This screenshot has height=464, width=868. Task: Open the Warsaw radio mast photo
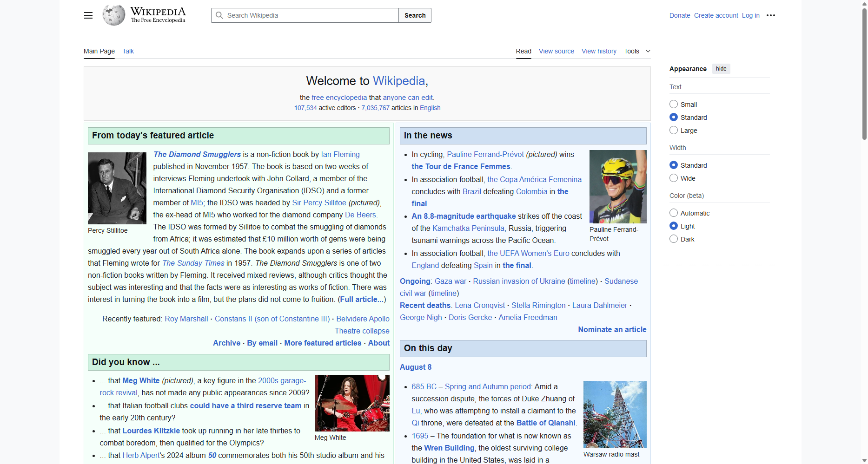click(615, 414)
